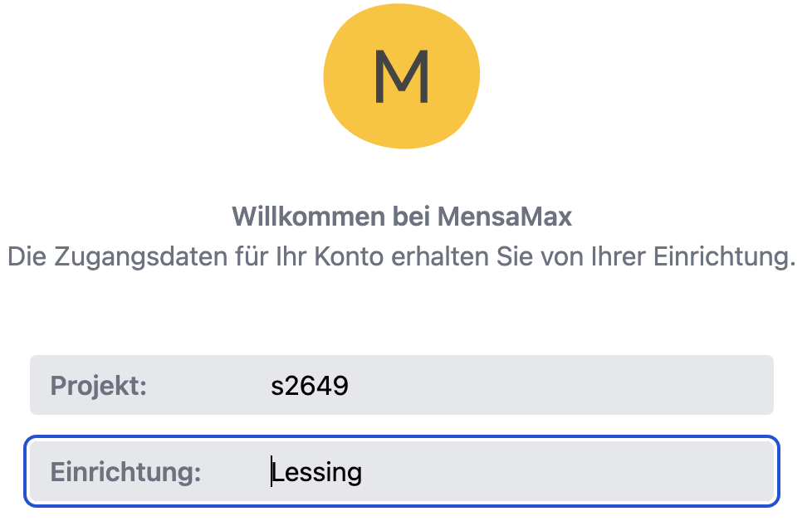Screen dimensions: 812x521
Task: Place the cursor after "s2649"
Action: (x=350, y=386)
